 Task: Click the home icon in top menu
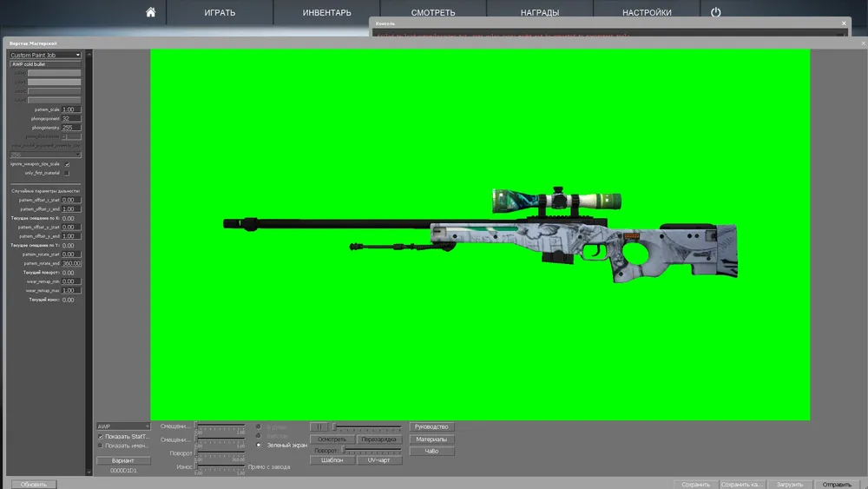[x=151, y=12]
